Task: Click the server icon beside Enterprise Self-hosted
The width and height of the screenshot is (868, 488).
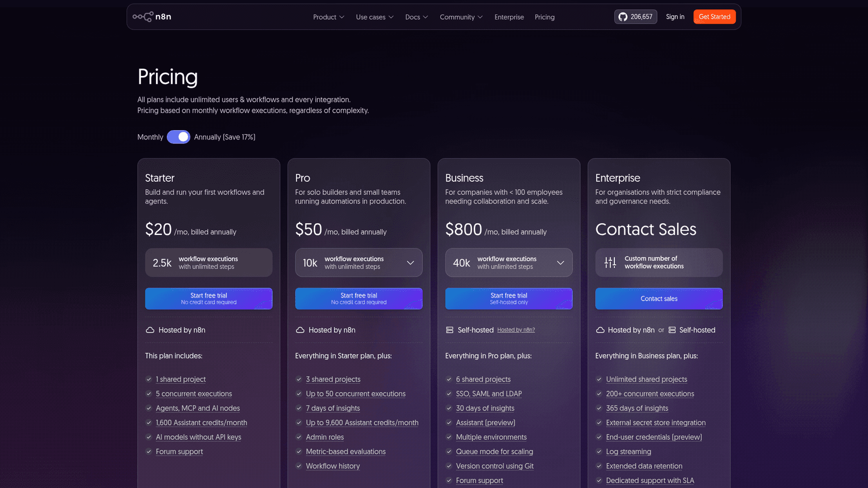Action: tap(672, 330)
